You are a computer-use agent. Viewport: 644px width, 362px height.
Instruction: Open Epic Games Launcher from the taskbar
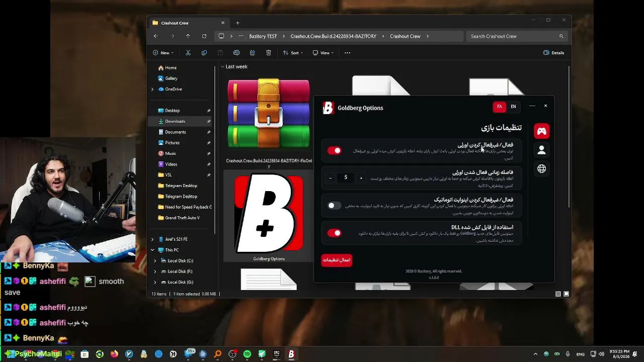pos(276,354)
